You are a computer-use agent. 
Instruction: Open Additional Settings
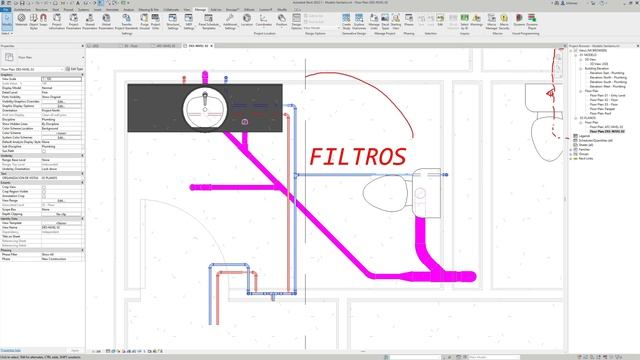[230, 21]
